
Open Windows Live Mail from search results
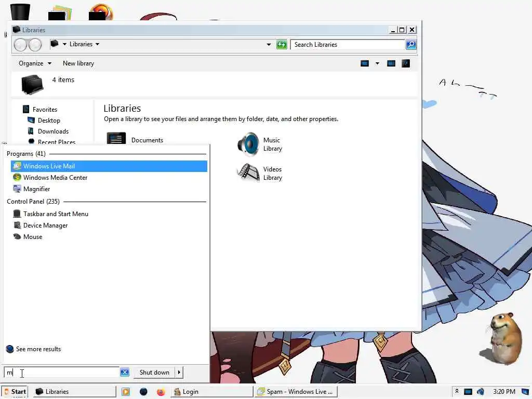point(109,166)
